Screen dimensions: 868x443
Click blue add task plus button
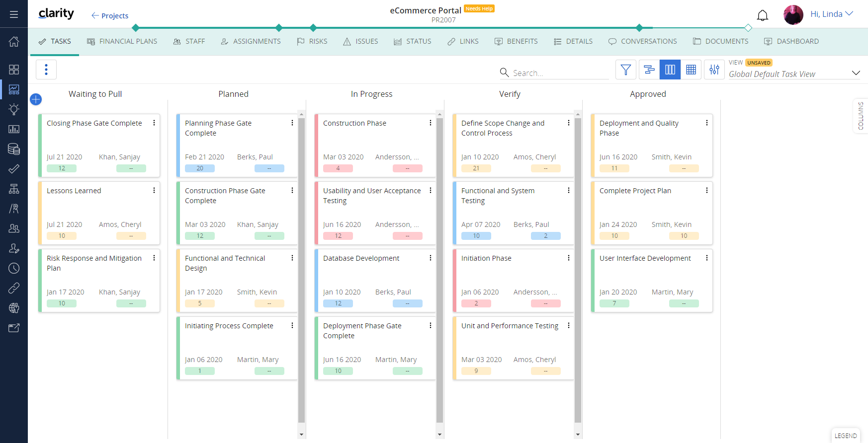36,99
